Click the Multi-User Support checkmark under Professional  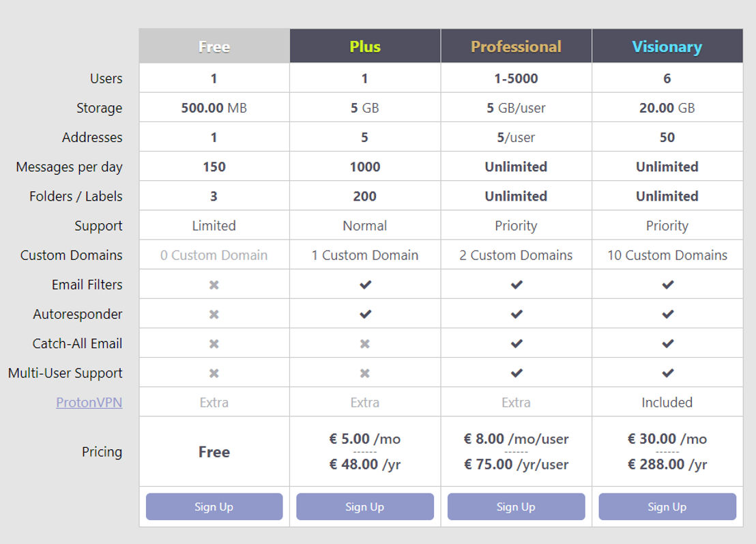[x=517, y=373]
